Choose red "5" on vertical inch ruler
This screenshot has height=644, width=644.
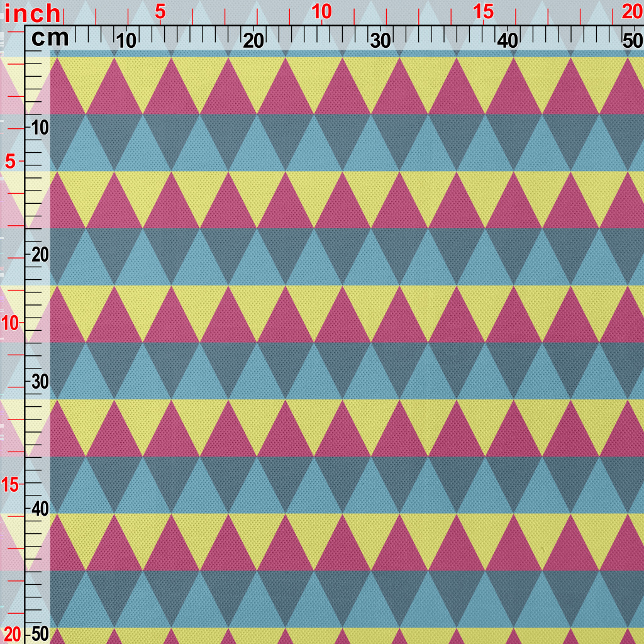click(x=11, y=163)
